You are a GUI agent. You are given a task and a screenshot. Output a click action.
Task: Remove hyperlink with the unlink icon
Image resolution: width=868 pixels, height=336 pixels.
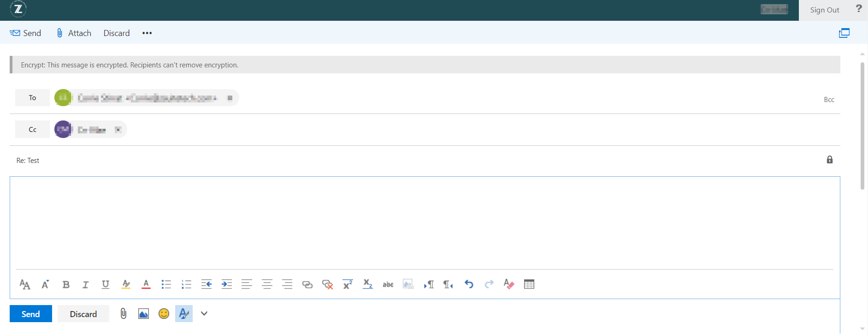tap(328, 284)
